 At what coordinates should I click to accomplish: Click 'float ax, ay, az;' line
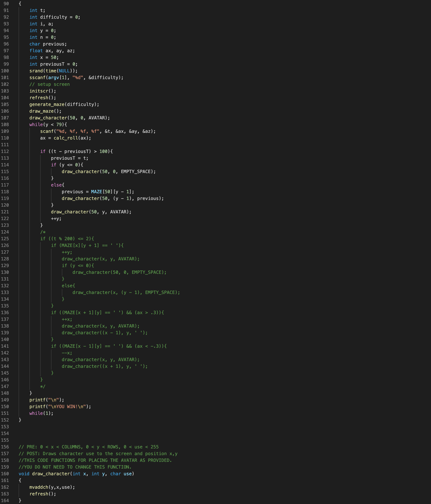(52, 51)
